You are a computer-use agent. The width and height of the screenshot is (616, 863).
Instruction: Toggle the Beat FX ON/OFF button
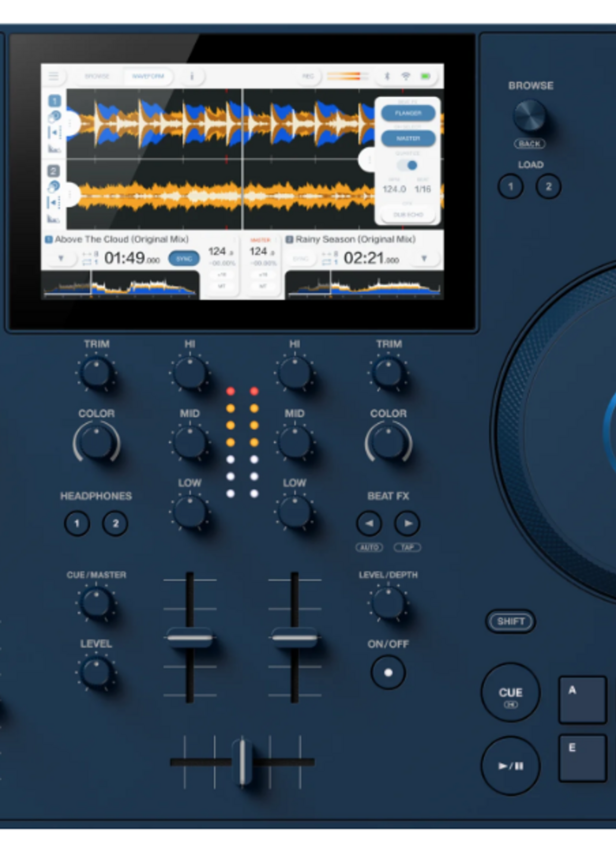[x=388, y=672]
